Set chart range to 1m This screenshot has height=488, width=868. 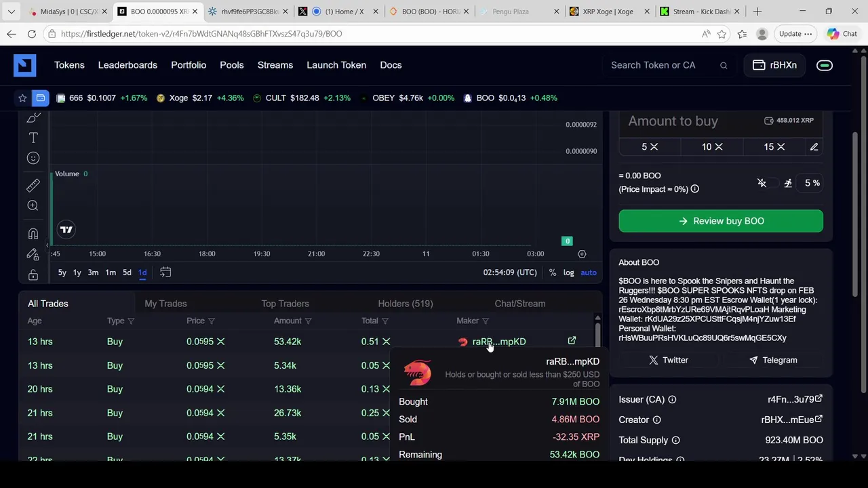coord(111,272)
